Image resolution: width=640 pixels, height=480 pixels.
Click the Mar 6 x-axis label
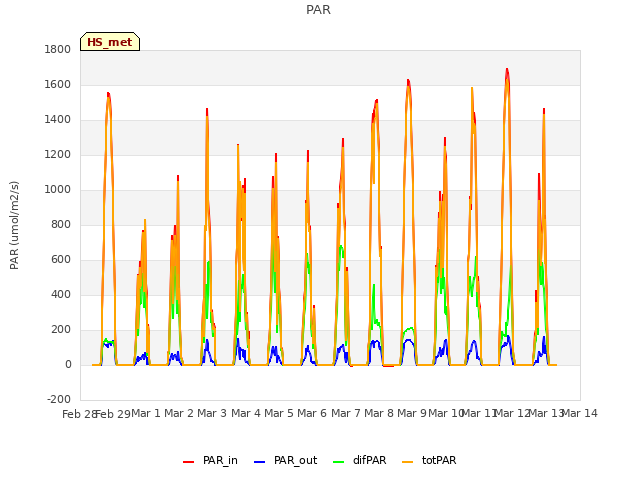click(312, 413)
